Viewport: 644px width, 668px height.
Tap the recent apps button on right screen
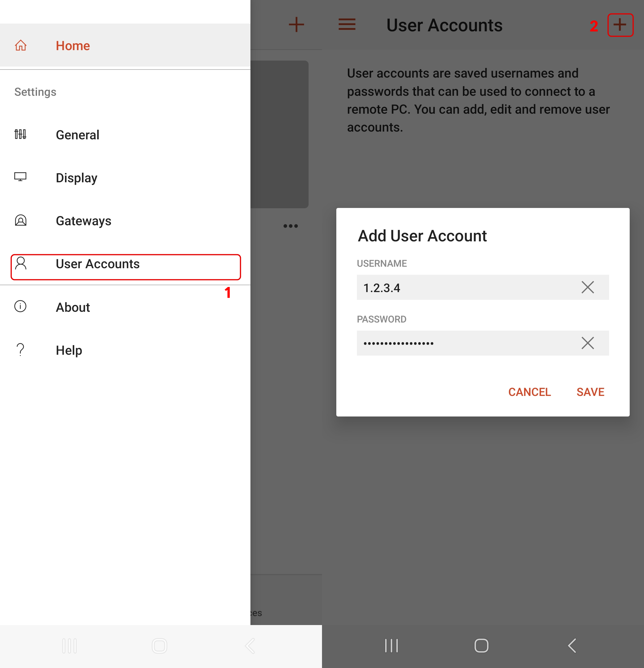(391, 646)
